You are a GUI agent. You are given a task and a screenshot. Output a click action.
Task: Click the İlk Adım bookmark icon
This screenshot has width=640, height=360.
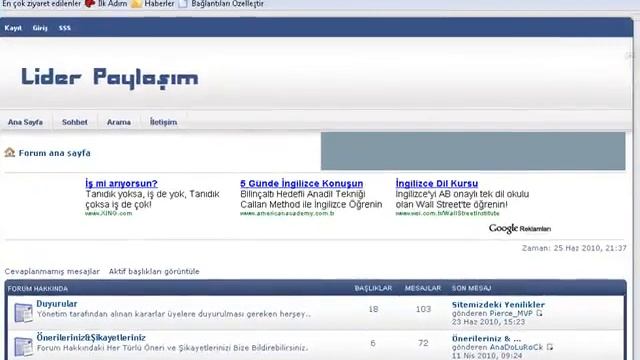point(90,4)
